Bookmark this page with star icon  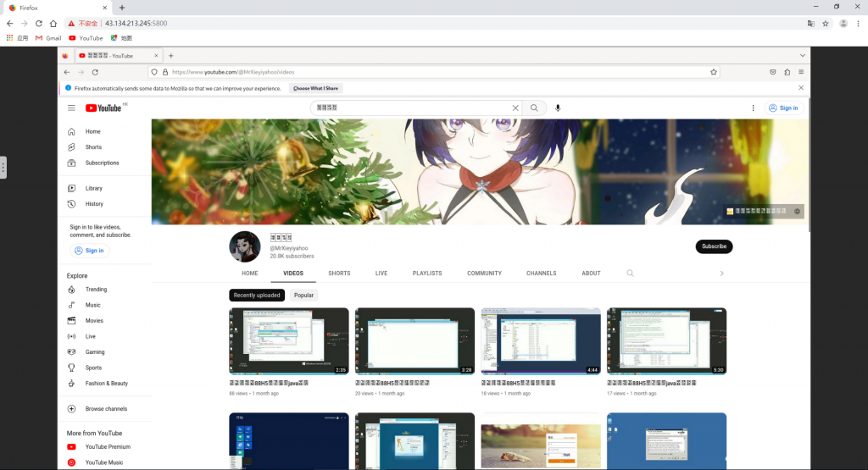pyautogui.click(x=714, y=72)
